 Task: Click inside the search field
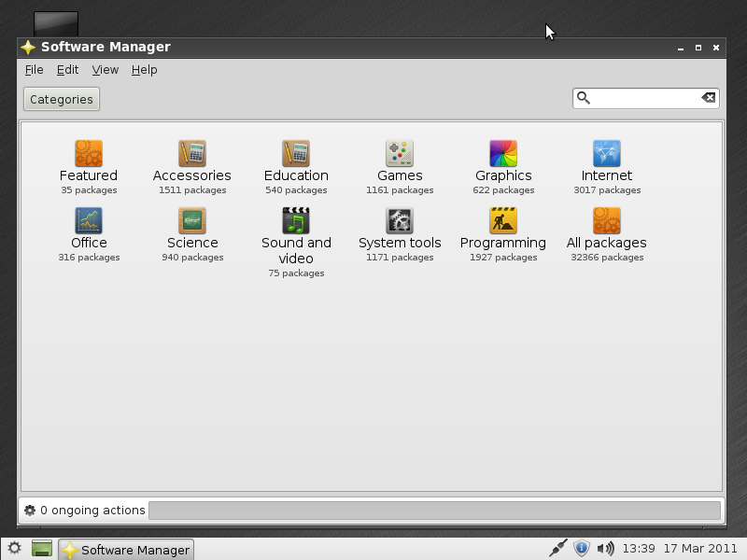644,97
